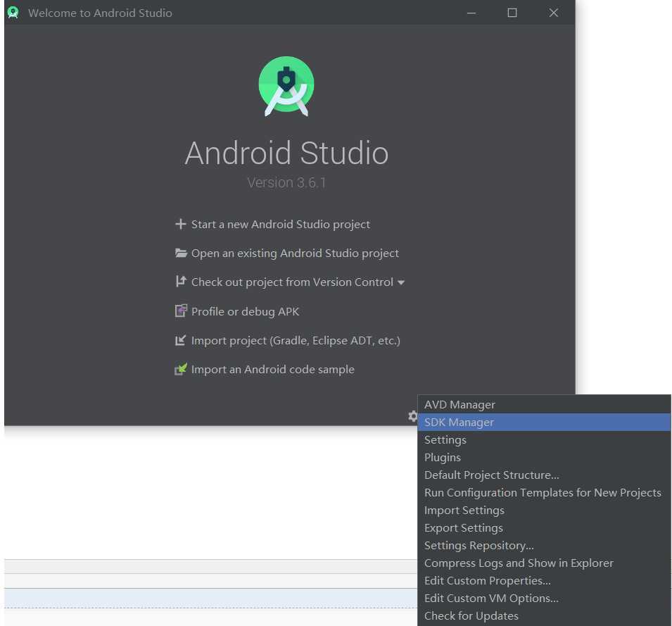The width and height of the screenshot is (672, 626).
Task: Open an existing Android Studio project
Action: (x=295, y=253)
